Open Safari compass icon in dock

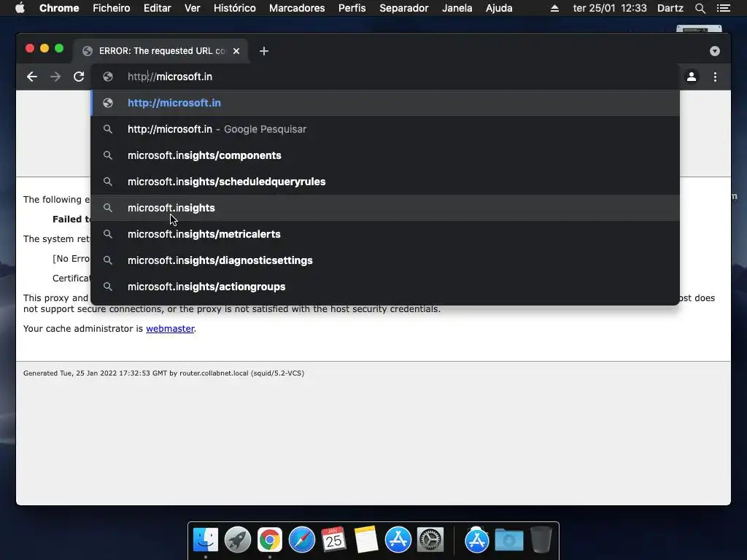pyautogui.click(x=301, y=540)
